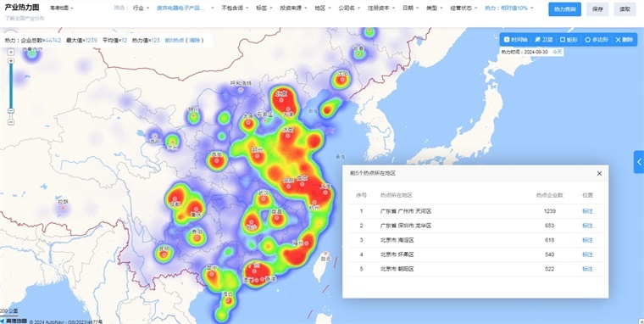Click the 删除 delete tool with X icon

coord(625,40)
